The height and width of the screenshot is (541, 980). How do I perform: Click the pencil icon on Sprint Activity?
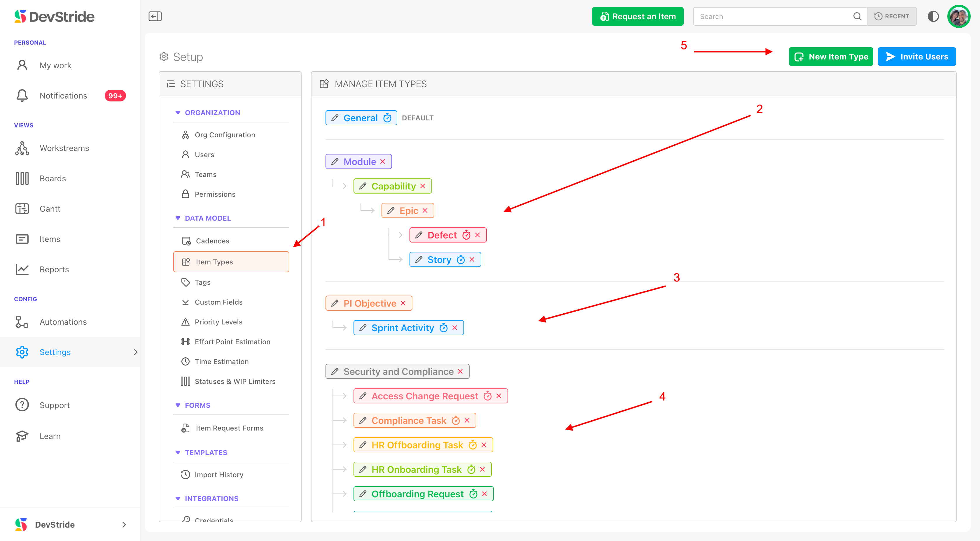click(363, 328)
